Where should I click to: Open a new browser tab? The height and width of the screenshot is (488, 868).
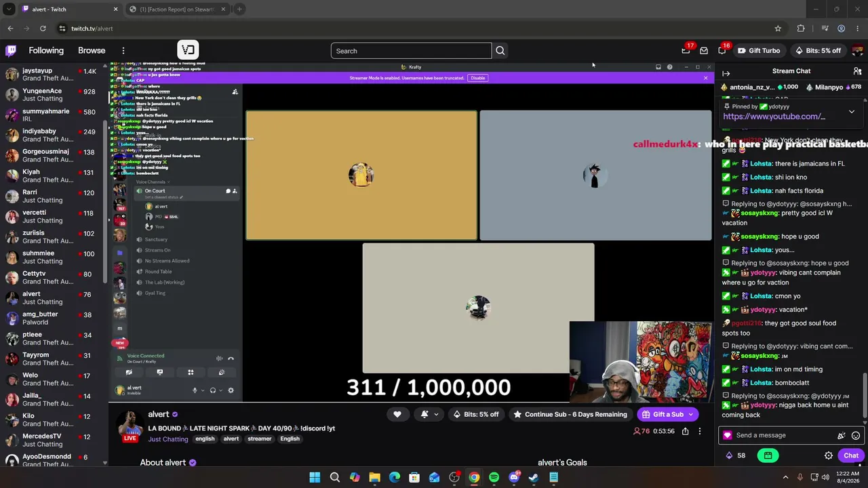239,9
